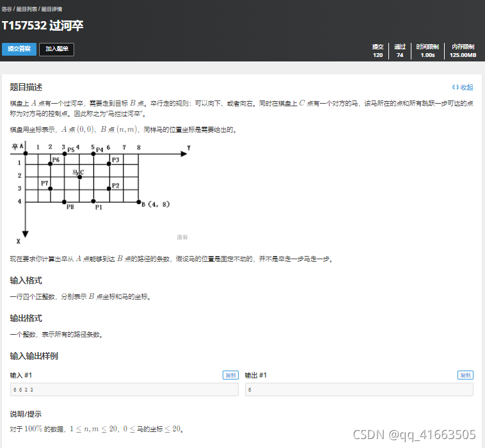Click the 加入题单 button
Viewport: 485px width, 448px height.
(56, 49)
